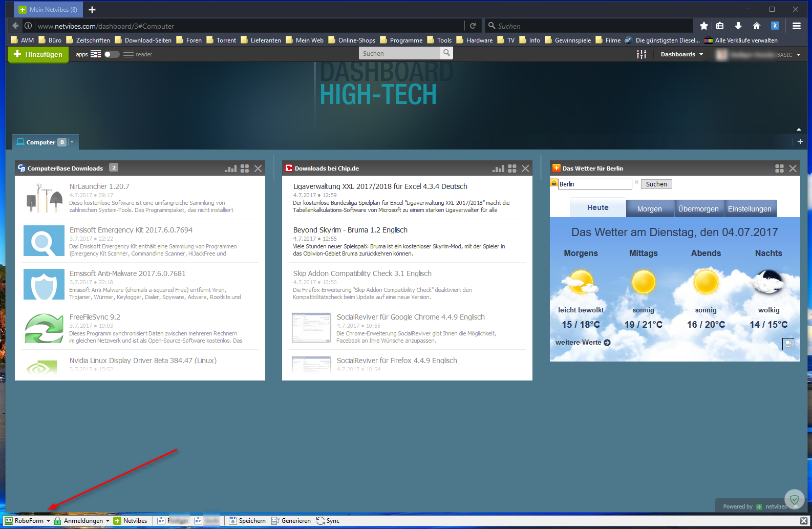Click the RoboForm Sync button

(328, 521)
